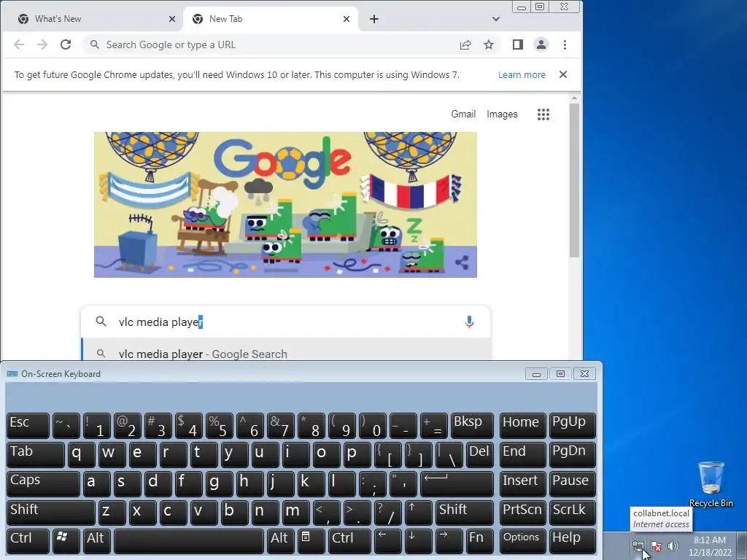Open Chrome three-dot menu
The height and width of the screenshot is (560, 747).
click(565, 44)
